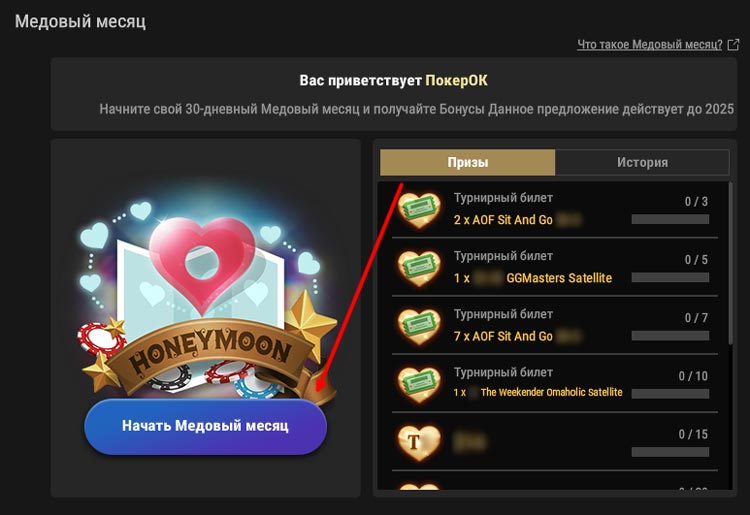Click the ticket heart icon for 2 x AOF Sit And Go
The height and width of the screenshot is (515, 750).
pos(419,210)
